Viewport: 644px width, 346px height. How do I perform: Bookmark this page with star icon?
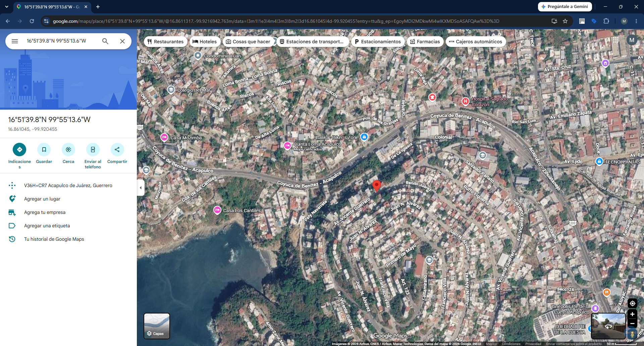pos(565,21)
